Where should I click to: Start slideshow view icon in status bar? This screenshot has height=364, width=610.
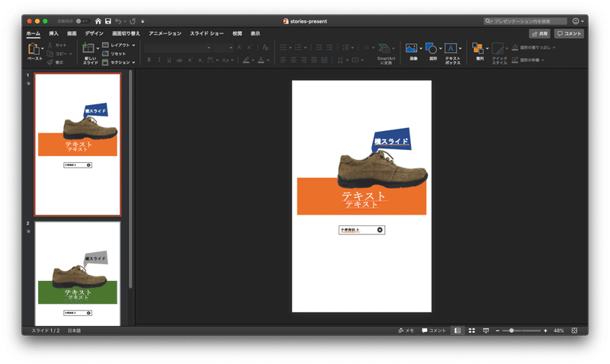(x=486, y=330)
